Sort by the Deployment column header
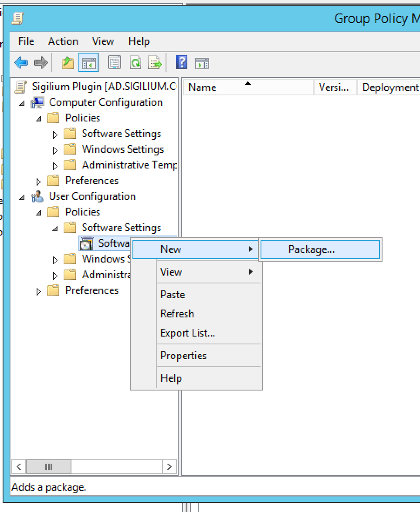 pos(389,87)
